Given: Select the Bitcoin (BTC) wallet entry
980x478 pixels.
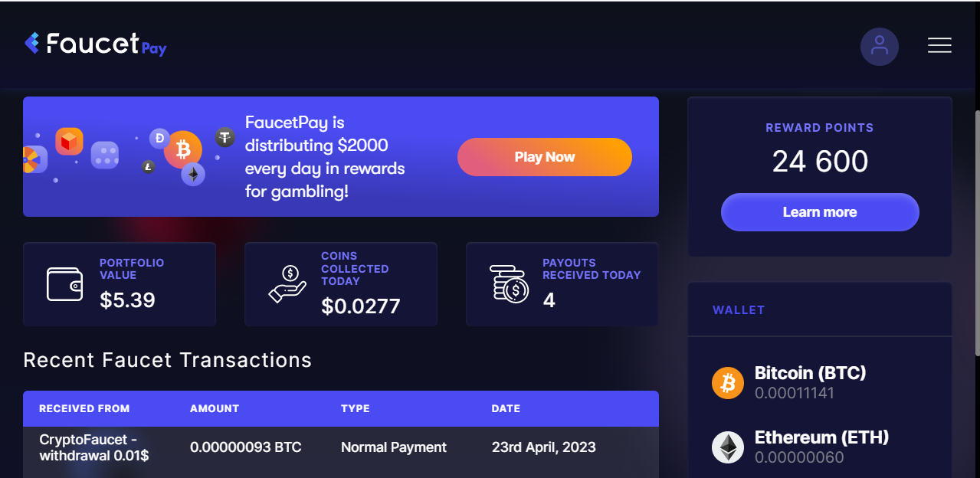Looking at the screenshot, I should pyautogui.click(x=820, y=382).
